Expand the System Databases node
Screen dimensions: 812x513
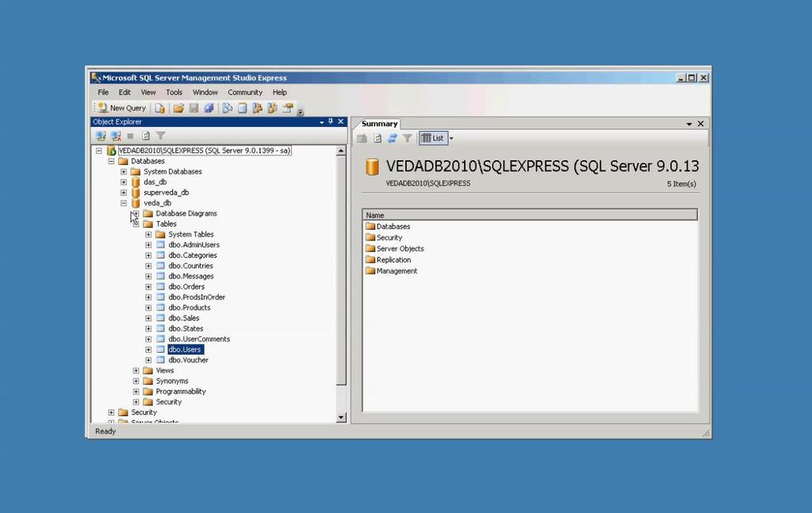(124, 172)
